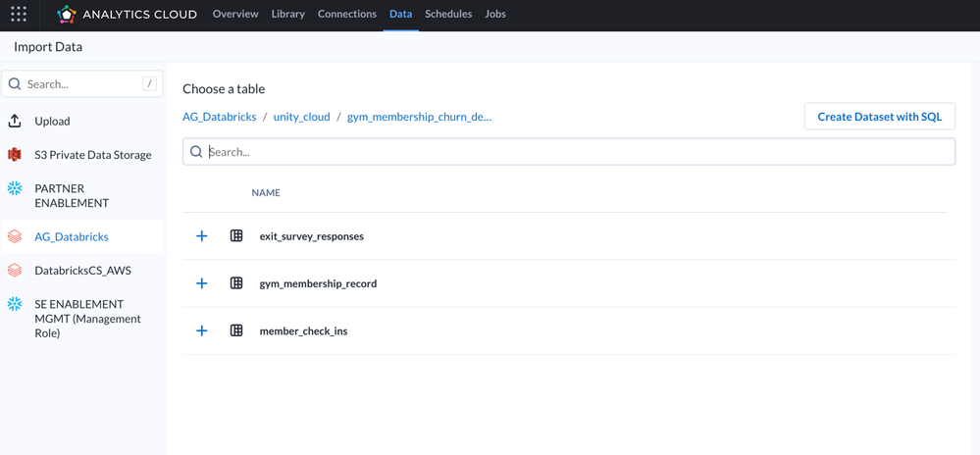Screen dimensions: 980x455
Task: Focus the sidebar Search field
Action: (x=81, y=83)
